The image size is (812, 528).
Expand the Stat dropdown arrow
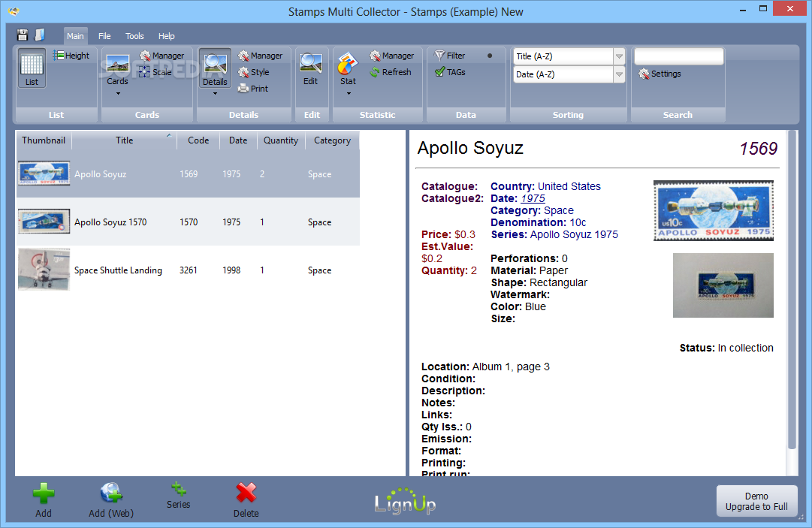tap(349, 94)
